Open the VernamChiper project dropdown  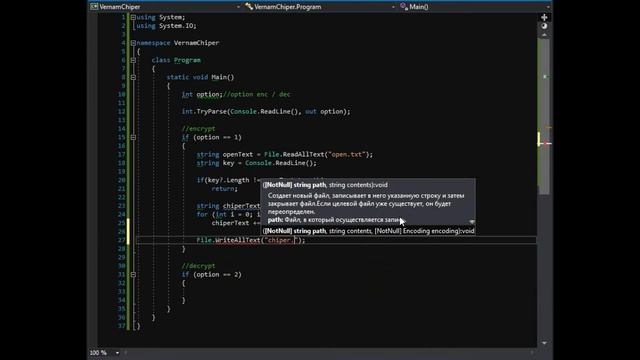coord(238,7)
